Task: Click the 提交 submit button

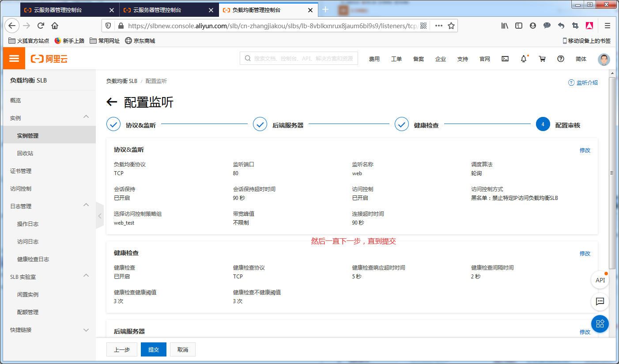Action: pyautogui.click(x=153, y=349)
